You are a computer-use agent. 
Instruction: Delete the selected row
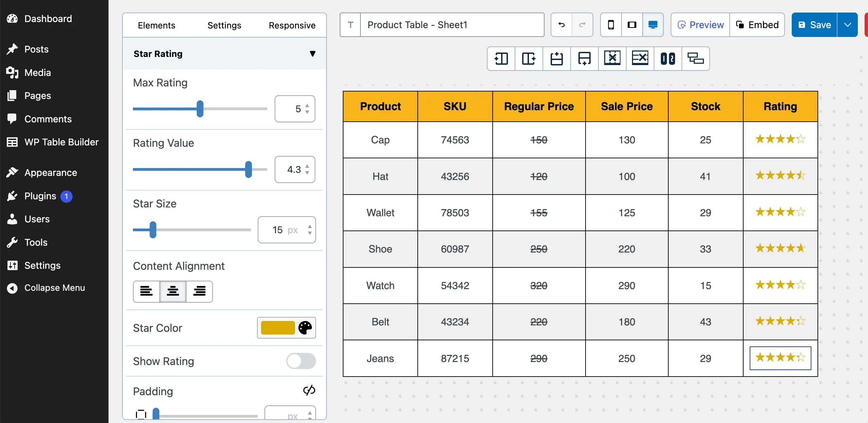tap(640, 58)
